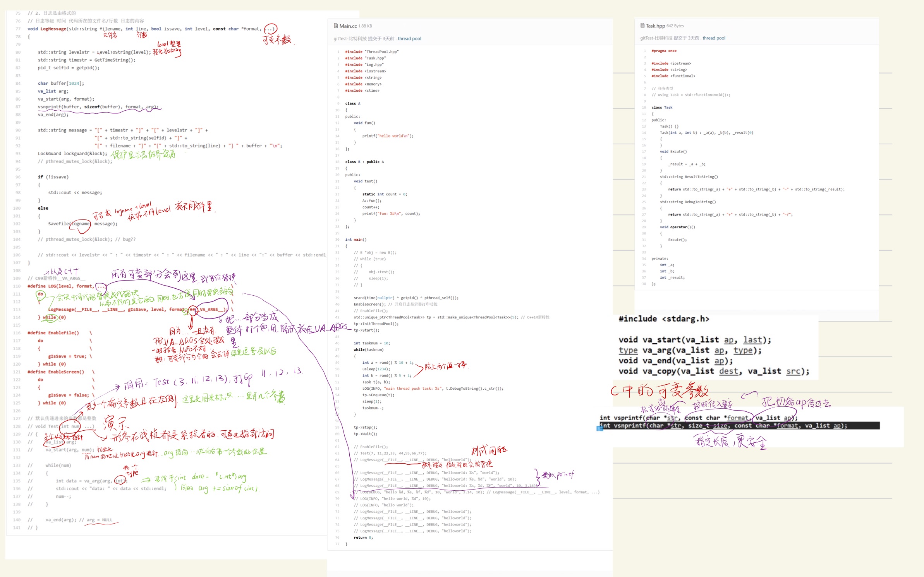Click the blue selection handle left of vsnprintf
924x577 pixels.
click(x=599, y=428)
